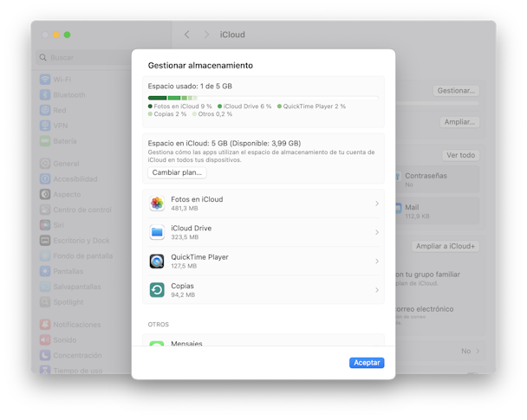The image size is (527, 420).
Task: Click the Espacio usado: 1 de 5 GB text
Action: [x=190, y=87]
